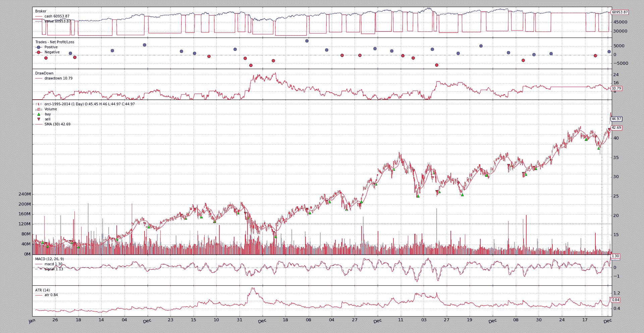This screenshot has width=644, height=333.
Task: Click the MACD (12, 26, 9) title
Action: tap(49, 259)
